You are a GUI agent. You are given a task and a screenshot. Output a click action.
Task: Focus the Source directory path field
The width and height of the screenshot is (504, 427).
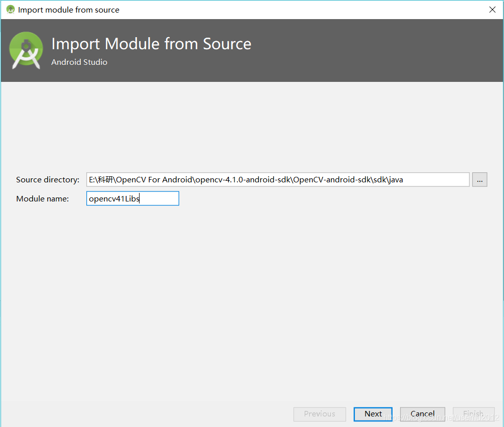278,180
